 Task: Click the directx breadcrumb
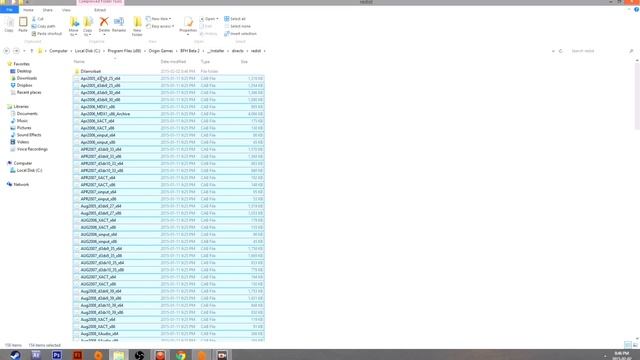point(238,51)
